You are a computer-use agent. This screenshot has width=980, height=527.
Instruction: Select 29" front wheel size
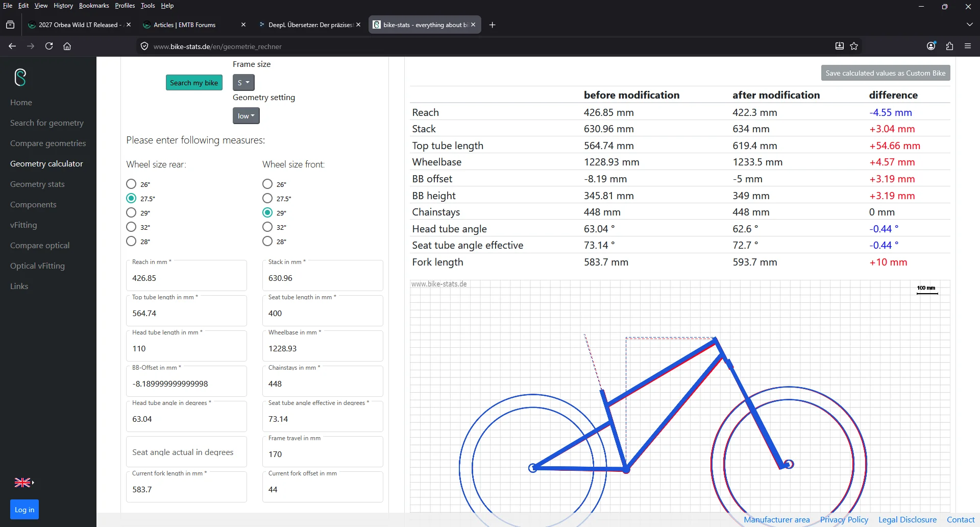pyautogui.click(x=267, y=212)
